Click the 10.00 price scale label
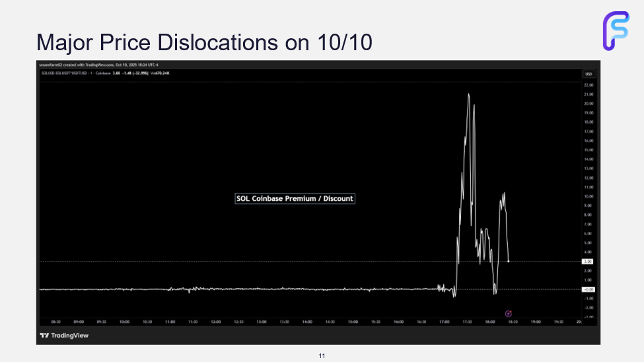Viewport: 644px width, 362px height. tap(589, 196)
